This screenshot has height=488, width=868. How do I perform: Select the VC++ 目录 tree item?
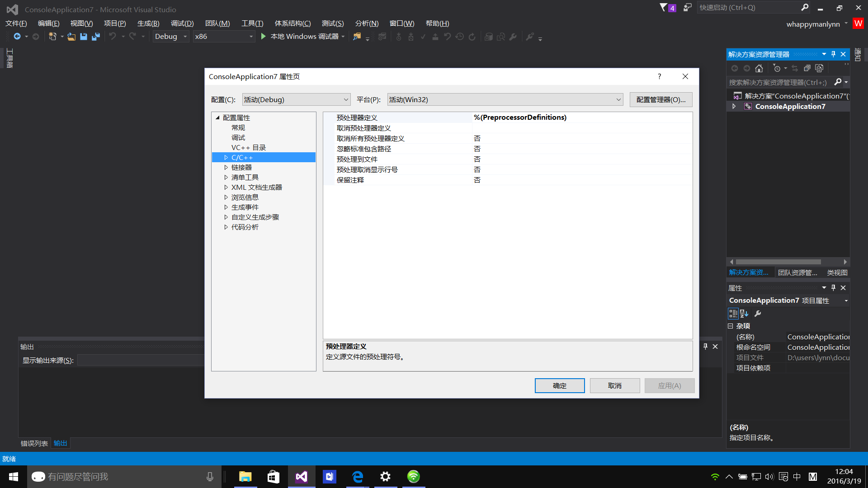[249, 148]
